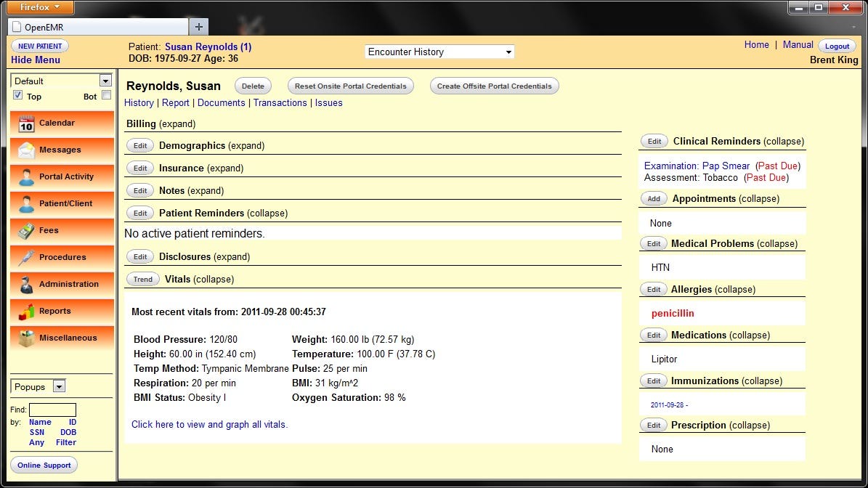Click the Find patient search field
Screen dimensions: 868x488
coord(52,410)
